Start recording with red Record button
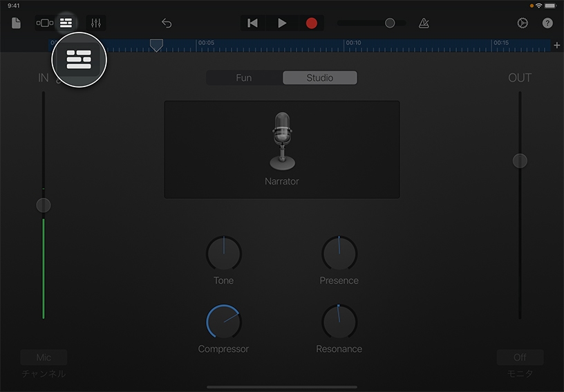This screenshot has width=564, height=392. click(x=312, y=23)
